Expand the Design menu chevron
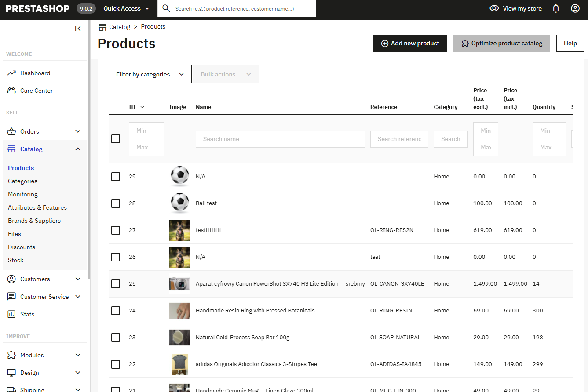The width and height of the screenshot is (588, 392). [78, 373]
